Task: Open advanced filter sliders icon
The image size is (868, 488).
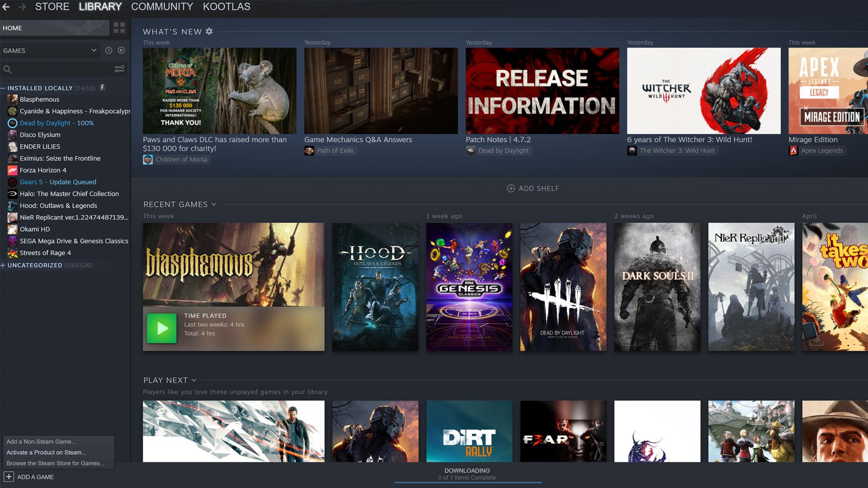Action: [x=119, y=69]
